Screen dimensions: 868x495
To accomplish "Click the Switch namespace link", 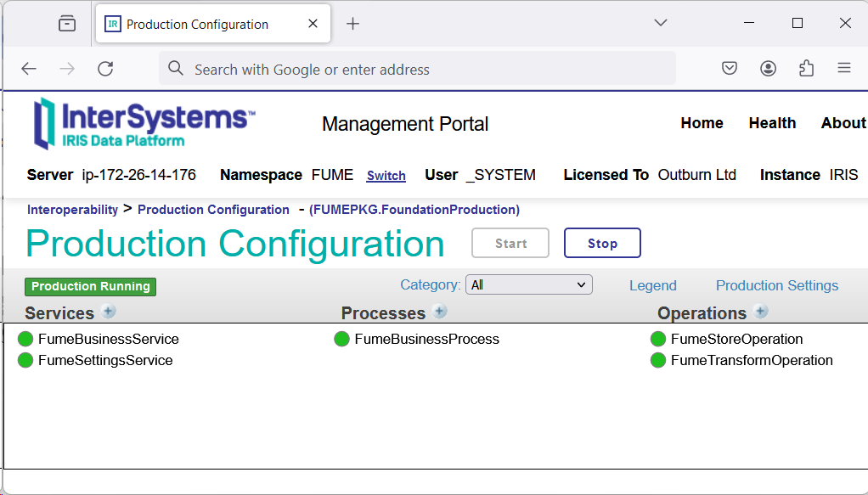I will click(x=386, y=176).
